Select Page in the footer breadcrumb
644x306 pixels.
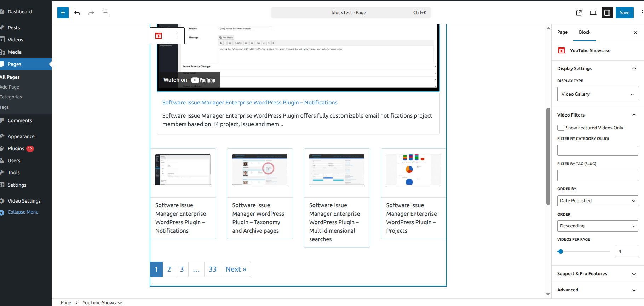coord(66,303)
